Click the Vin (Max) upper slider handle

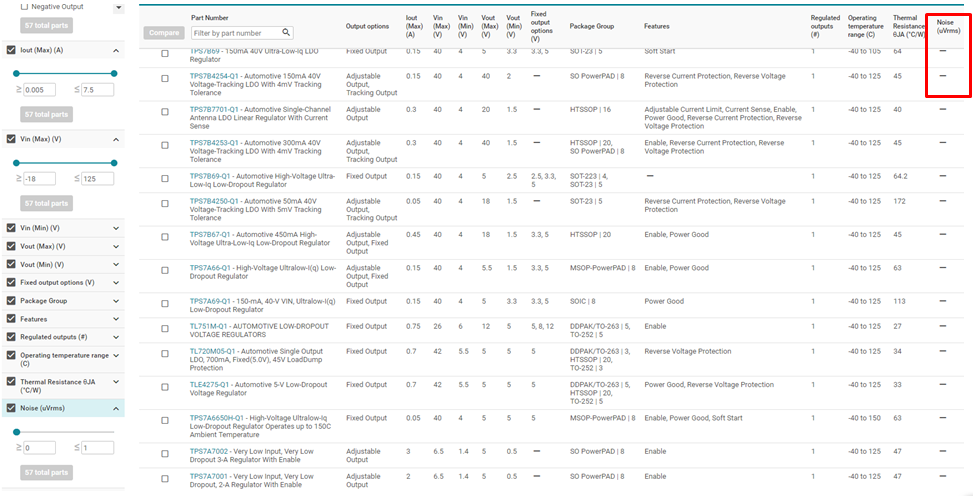(x=114, y=163)
